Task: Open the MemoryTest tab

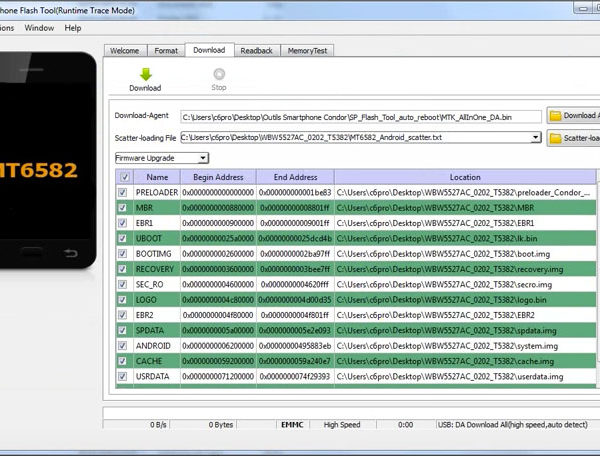Action: click(x=307, y=50)
